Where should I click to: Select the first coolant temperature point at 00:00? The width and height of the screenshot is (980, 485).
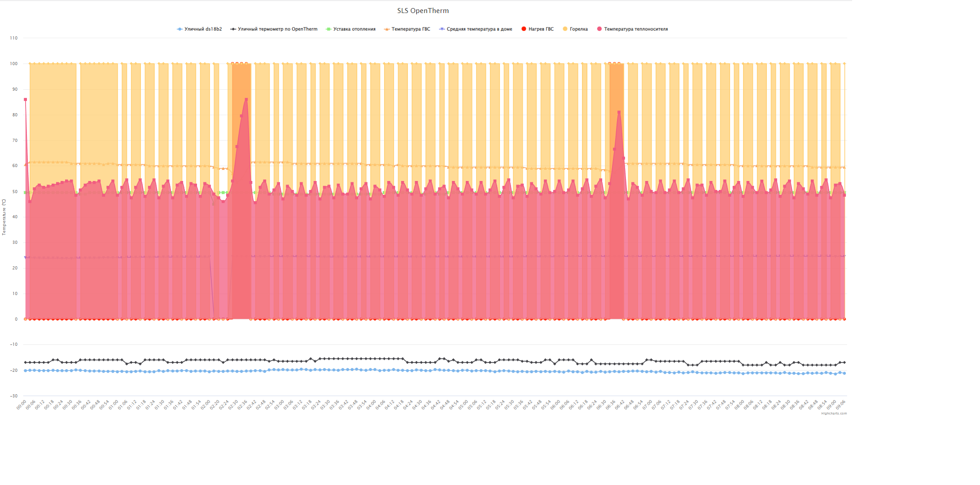pyautogui.click(x=25, y=100)
